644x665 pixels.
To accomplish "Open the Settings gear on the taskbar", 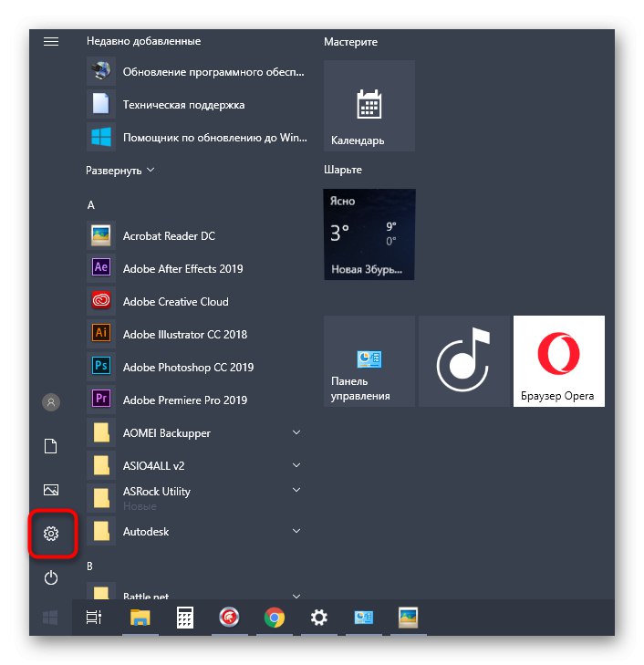I will [319, 618].
